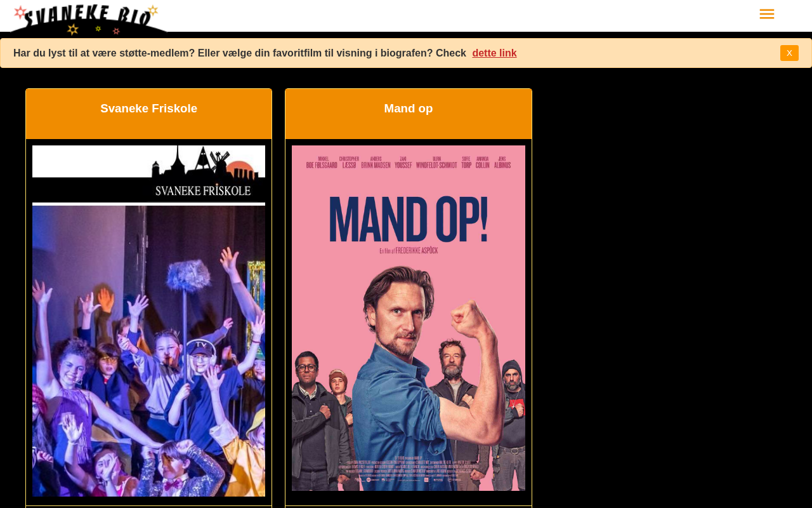The width and height of the screenshot is (812, 508).
Task: Open the Svaneke Friskole children stage photo
Action: [x=148, y=351]
